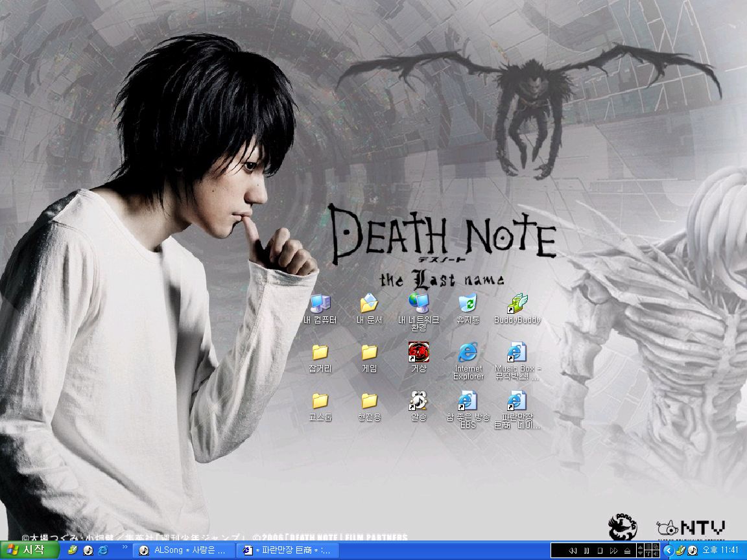Viewport: 747px width, 560px height.
Task: Launch Internet Explorer from Quick Launch
Action: click(103, 550)
